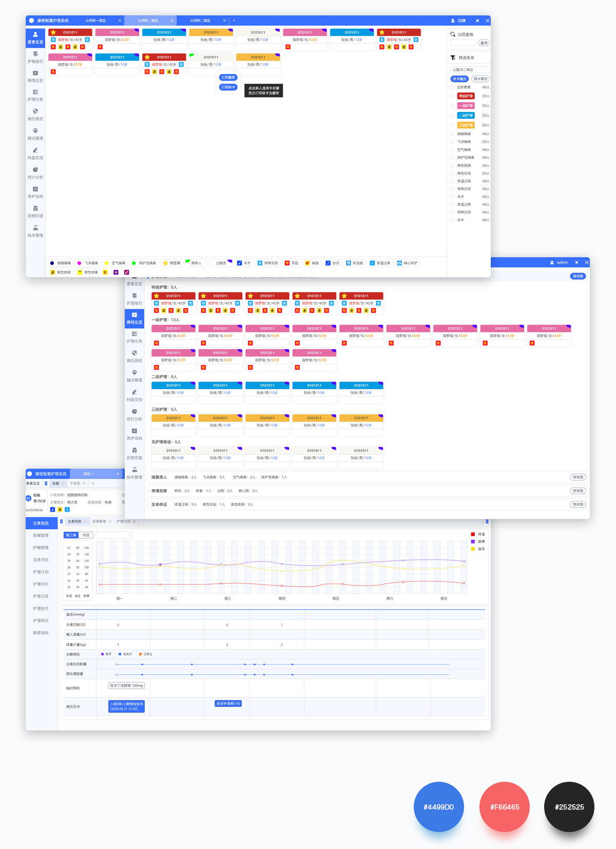Click the #F66465 red color circle
616x849 pixels.
tap(504, 807)
